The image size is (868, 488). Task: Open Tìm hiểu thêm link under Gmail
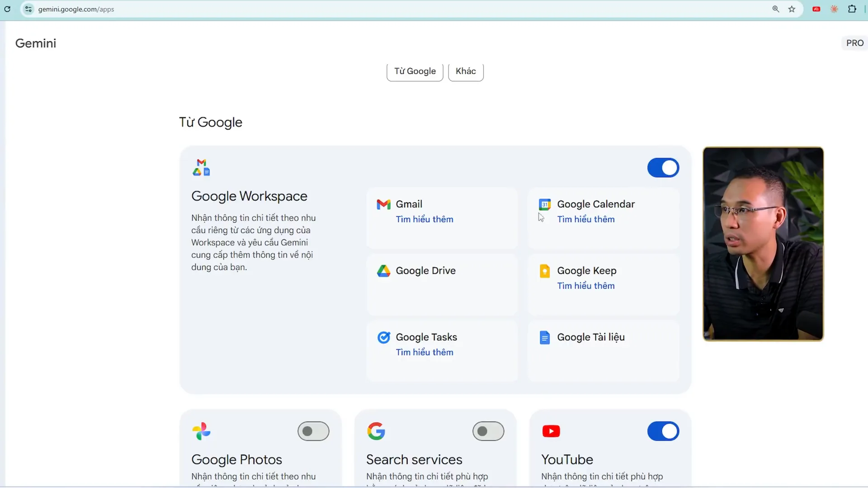coord(425,219)
